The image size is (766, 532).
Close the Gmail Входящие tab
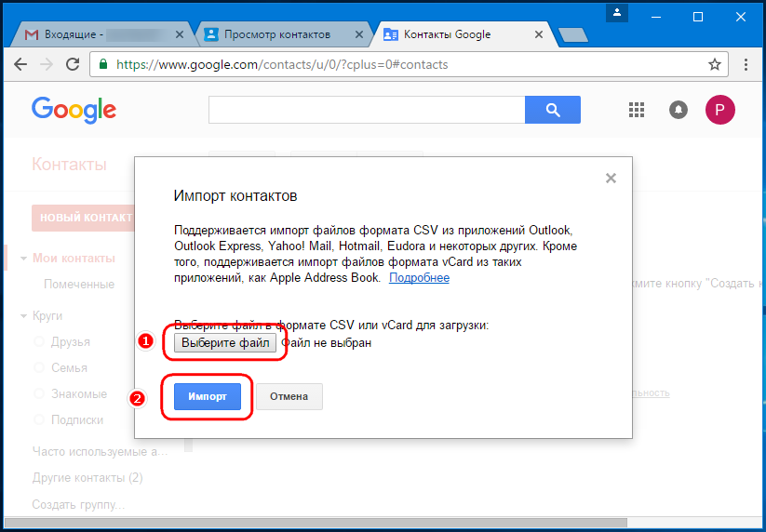pyautogui.click(x=180, y=34)
